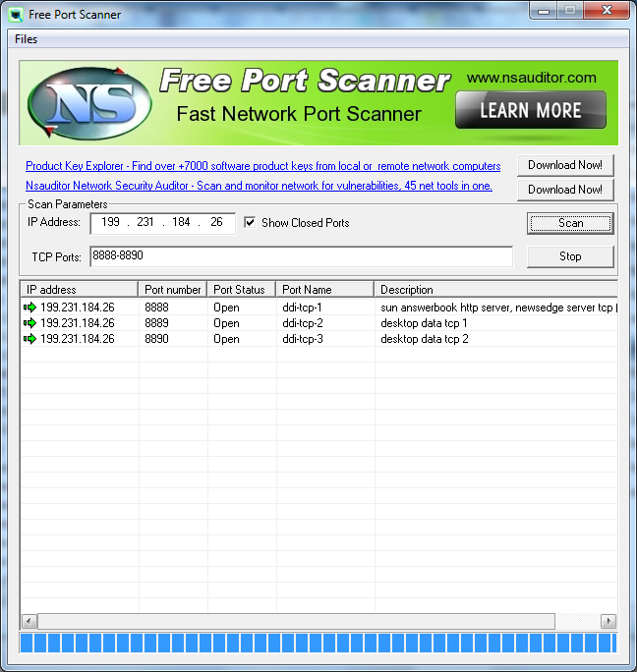Click port number cell 8888
The width and height of the screenshot is (637, 672).
[x=156, y=308]
